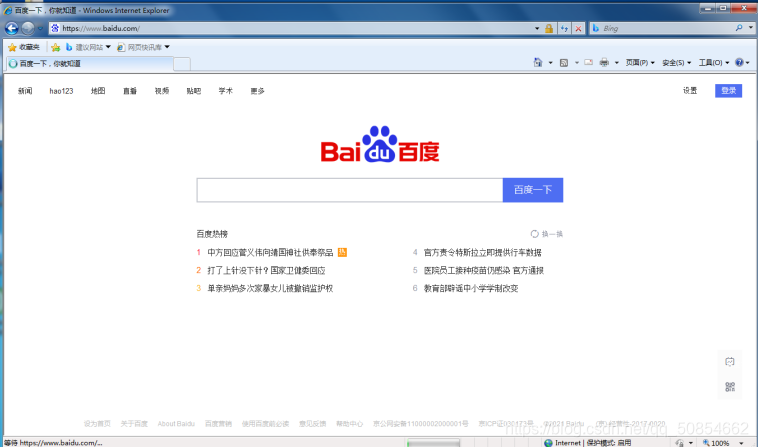Click the Home page icon
This screenshot has width=758, height=447.
coord(538,62)
